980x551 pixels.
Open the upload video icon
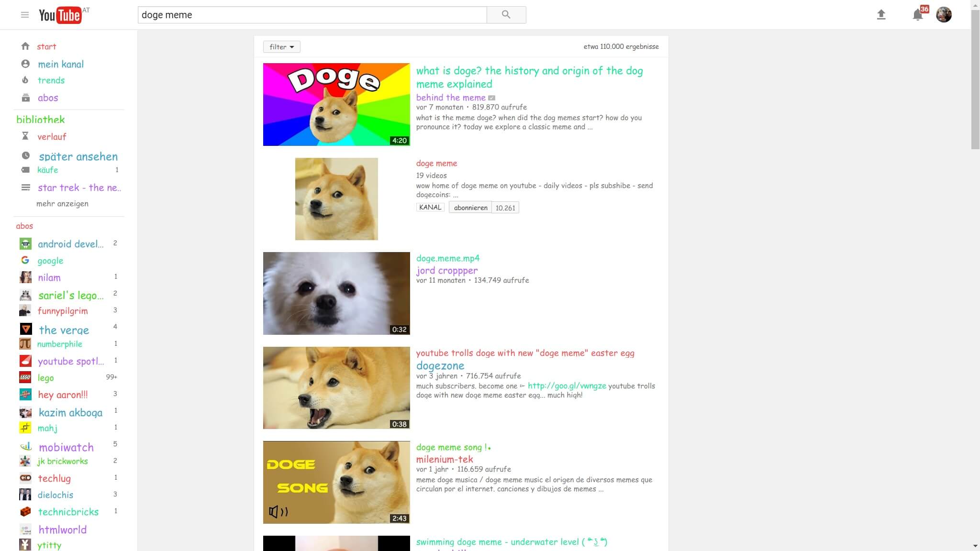(881, 15)
